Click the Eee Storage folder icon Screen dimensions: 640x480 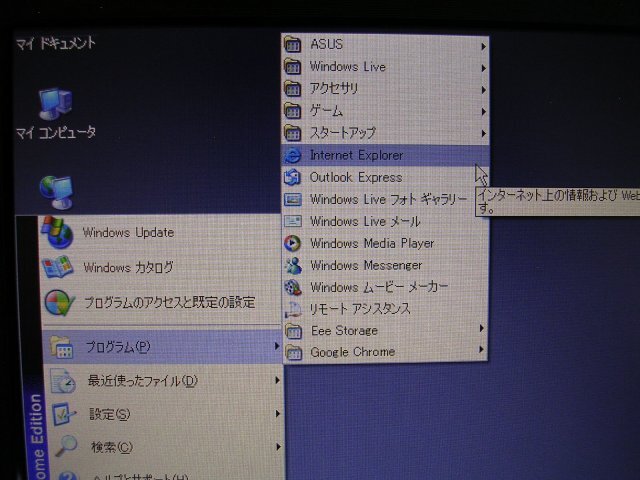[x=293, y=331]
